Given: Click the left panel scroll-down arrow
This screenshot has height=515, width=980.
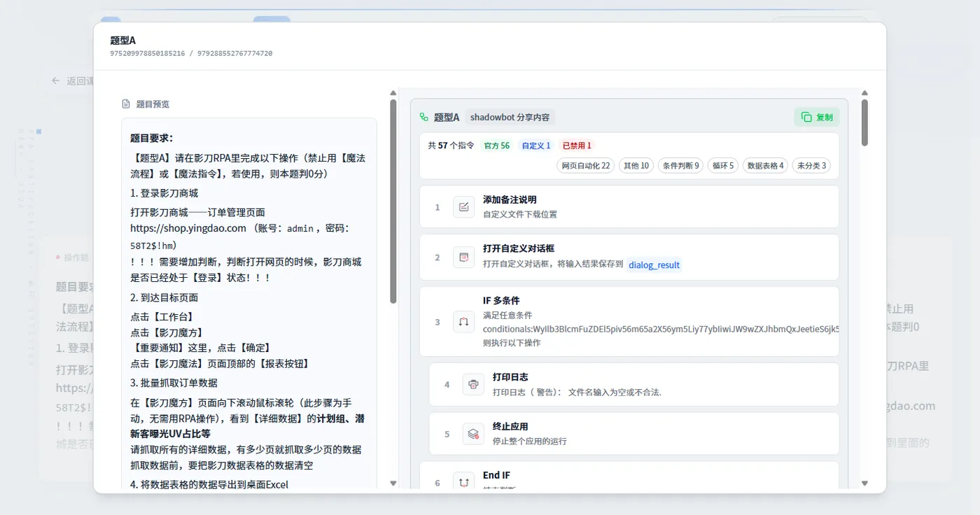Looking at the screenshot, I should (393, 483).
